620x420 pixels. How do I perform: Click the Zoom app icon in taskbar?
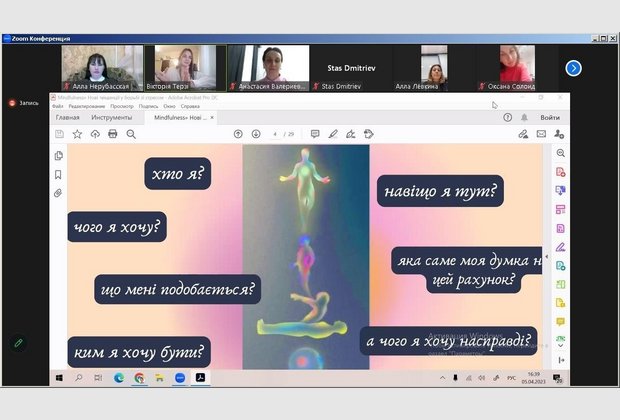tap(180, 379)
